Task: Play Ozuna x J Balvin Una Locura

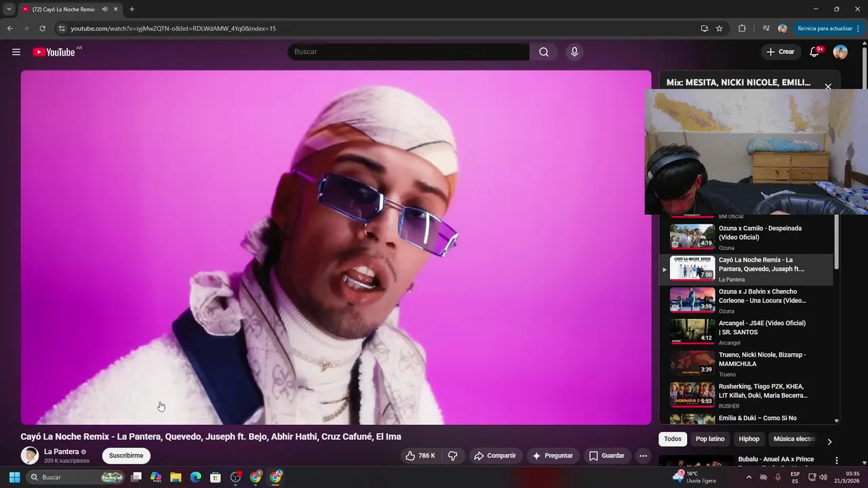Action: (746, 301)
